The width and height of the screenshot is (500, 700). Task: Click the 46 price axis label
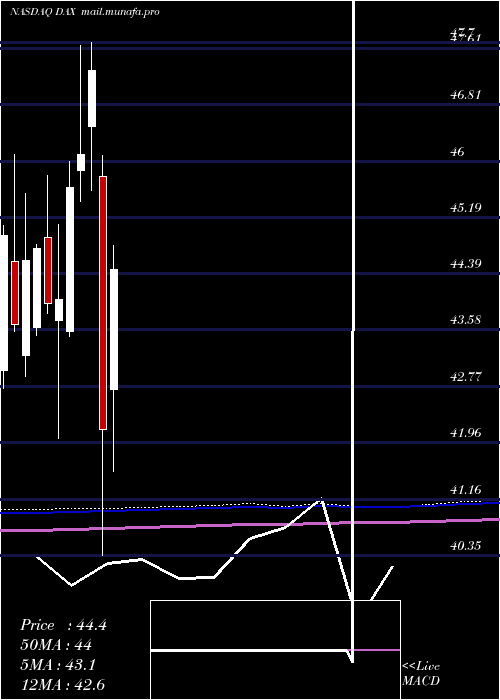click(x=458, y=152)
